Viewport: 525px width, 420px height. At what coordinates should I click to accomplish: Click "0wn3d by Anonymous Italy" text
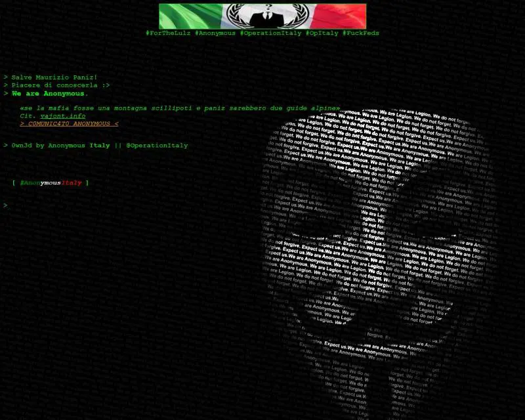(x=60, y=146)
